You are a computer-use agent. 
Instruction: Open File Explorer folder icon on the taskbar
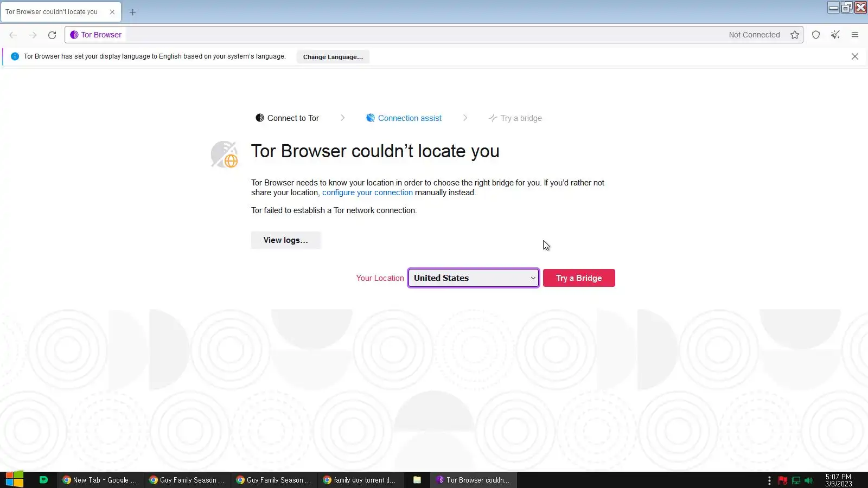pos(417,480)
